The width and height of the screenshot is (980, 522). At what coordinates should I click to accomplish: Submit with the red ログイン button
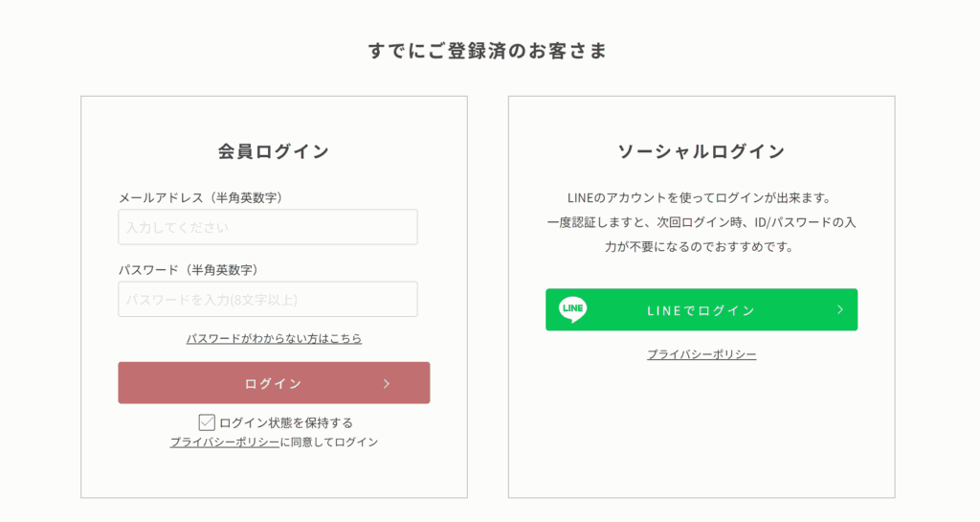[x=274, y=382]
